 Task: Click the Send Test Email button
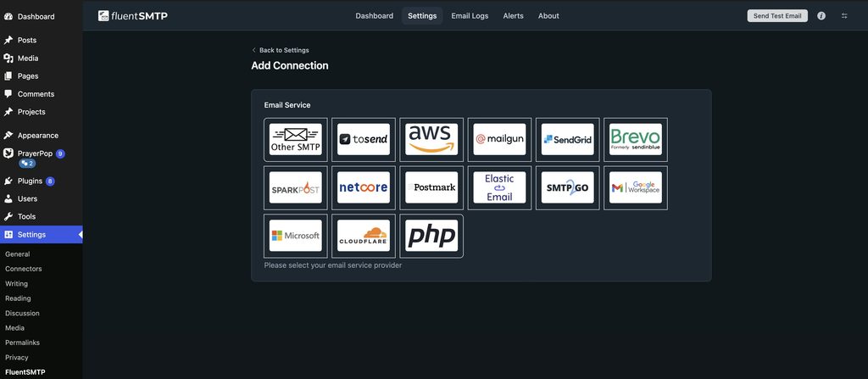pos(777,16)
